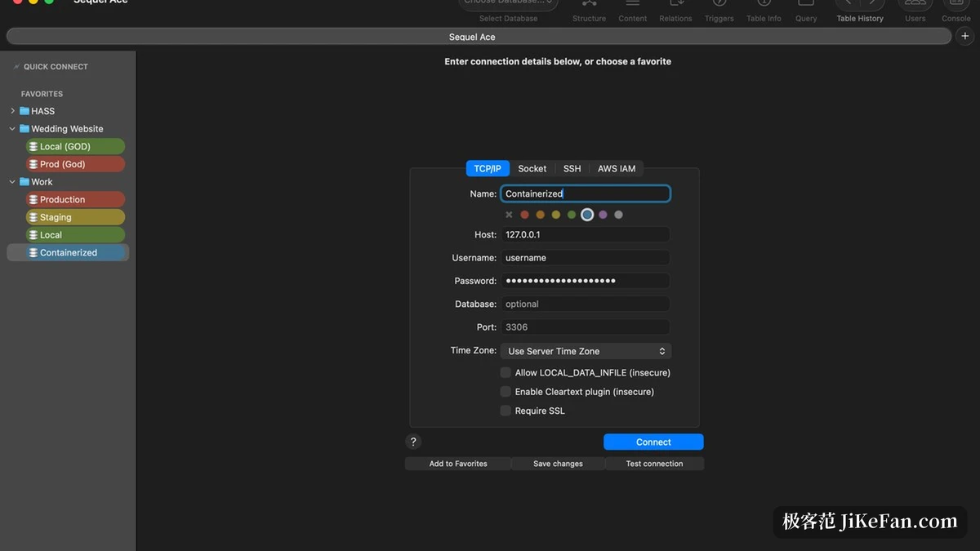
Task: Click the plus button to add a tab
Action: [965, 36]
